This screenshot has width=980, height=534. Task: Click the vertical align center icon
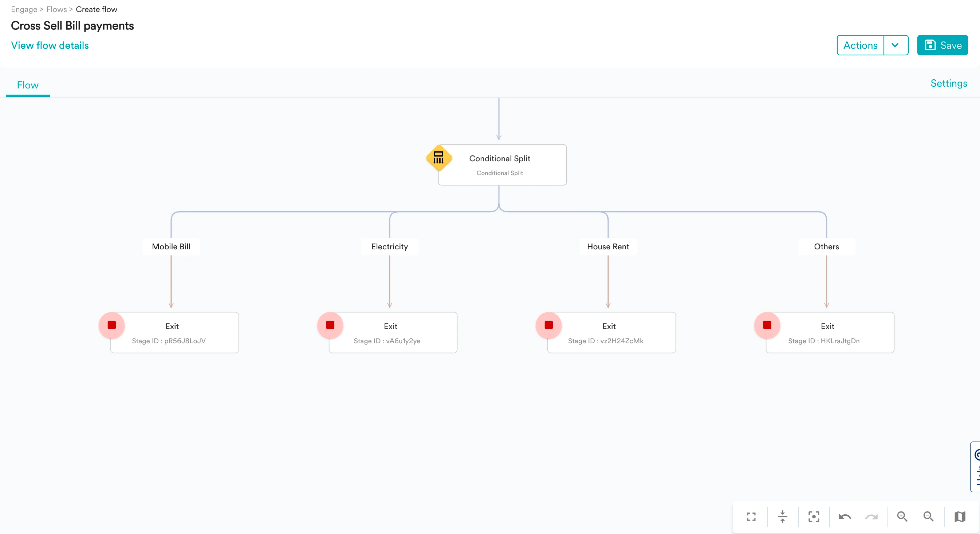783,517
